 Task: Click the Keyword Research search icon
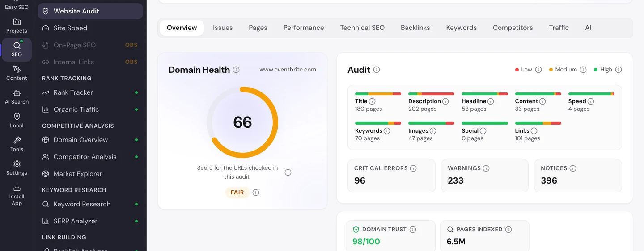coord(46,204)
